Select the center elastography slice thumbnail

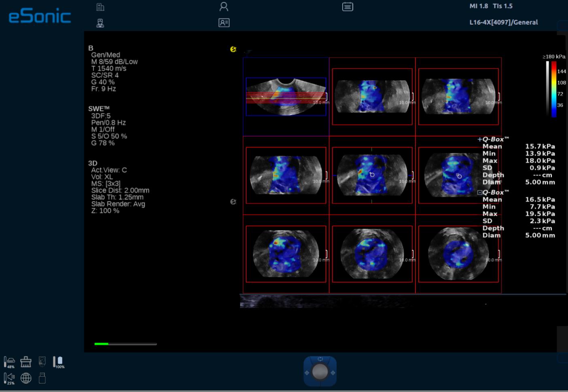[x=372, y=175]
